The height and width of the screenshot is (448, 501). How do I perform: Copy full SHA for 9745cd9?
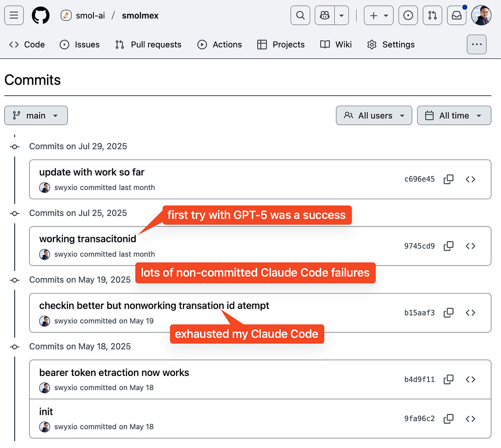449,246
